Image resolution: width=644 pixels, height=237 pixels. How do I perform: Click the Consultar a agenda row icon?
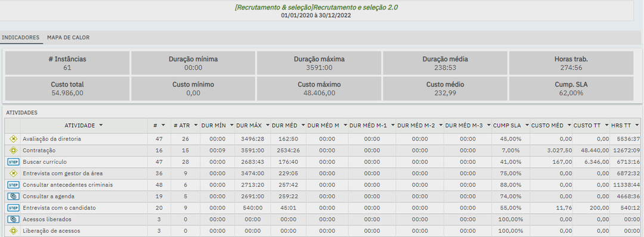pos(13,196)
